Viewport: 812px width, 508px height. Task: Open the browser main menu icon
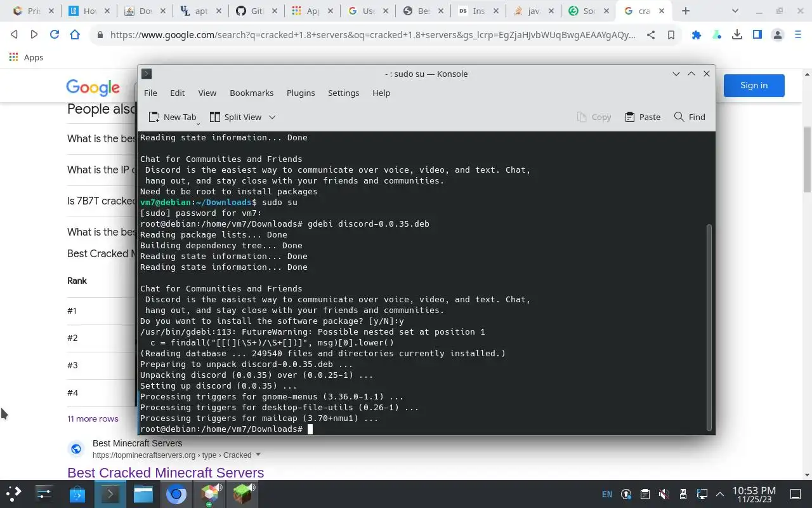(798, 35)
